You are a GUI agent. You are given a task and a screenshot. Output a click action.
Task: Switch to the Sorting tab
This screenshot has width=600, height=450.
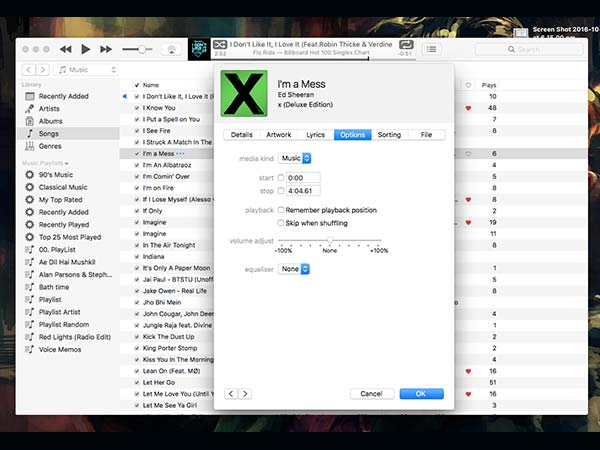pyautogui.click(x=389, y=135)
